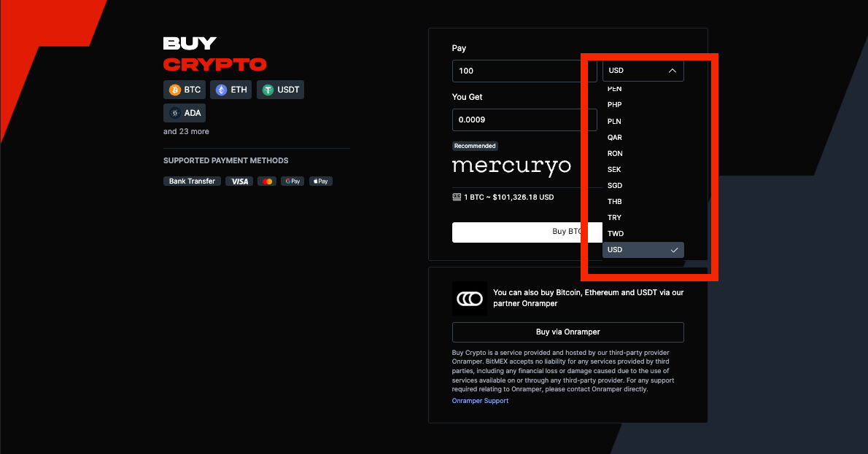Choose TWD from currency list
The height and width of the screenshot is (454, 868).
643,233
